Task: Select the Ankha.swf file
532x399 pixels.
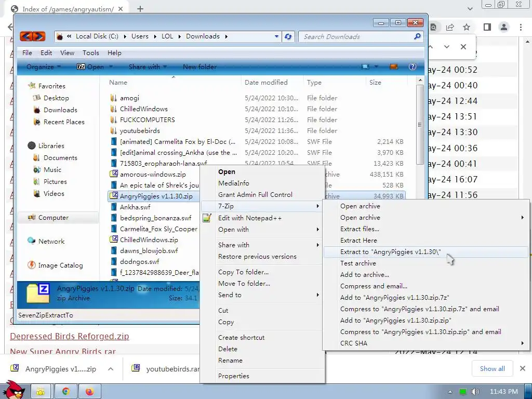Action: point(135,207)
